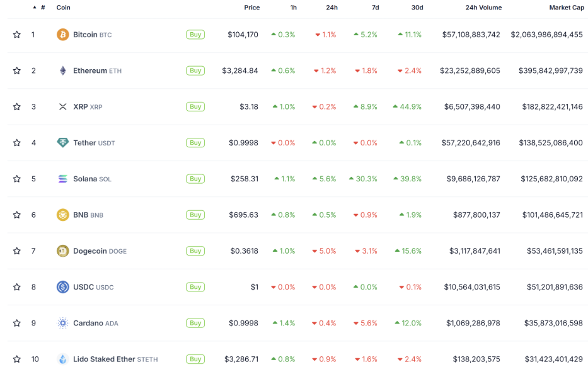Click the Cardano logo icon

click(62, 323)
